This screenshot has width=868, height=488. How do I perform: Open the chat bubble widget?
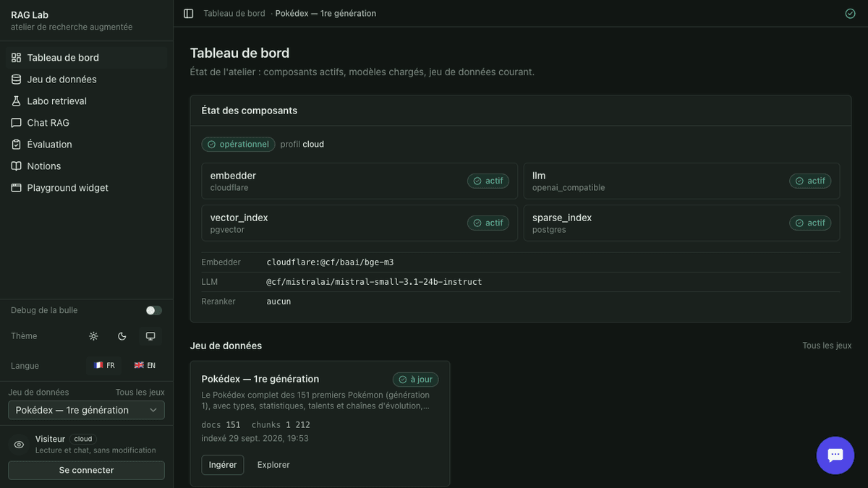(x=835, y=455)
